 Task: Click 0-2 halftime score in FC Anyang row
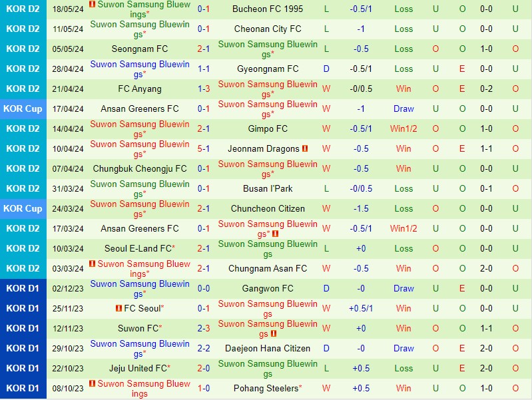(x=486, y=89)
